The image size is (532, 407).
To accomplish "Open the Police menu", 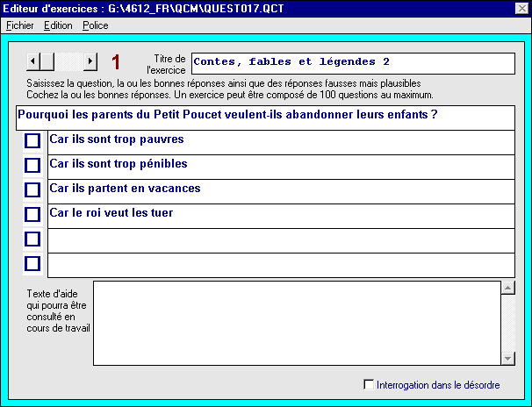I will [x=95, y=25].
